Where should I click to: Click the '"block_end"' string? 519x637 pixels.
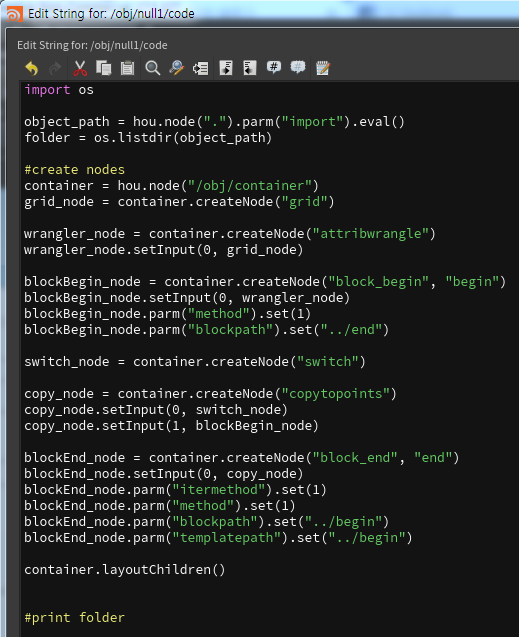[355, 458]
